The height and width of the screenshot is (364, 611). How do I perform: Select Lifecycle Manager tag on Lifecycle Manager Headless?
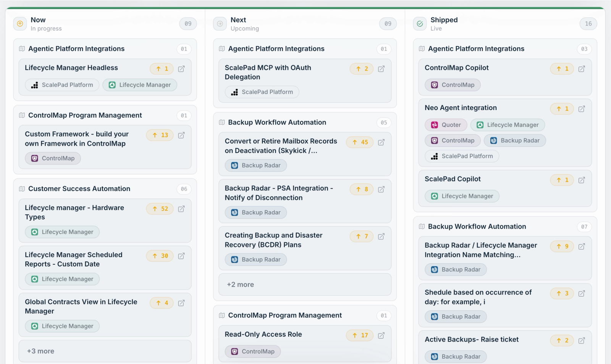click(x=140, y=85)
